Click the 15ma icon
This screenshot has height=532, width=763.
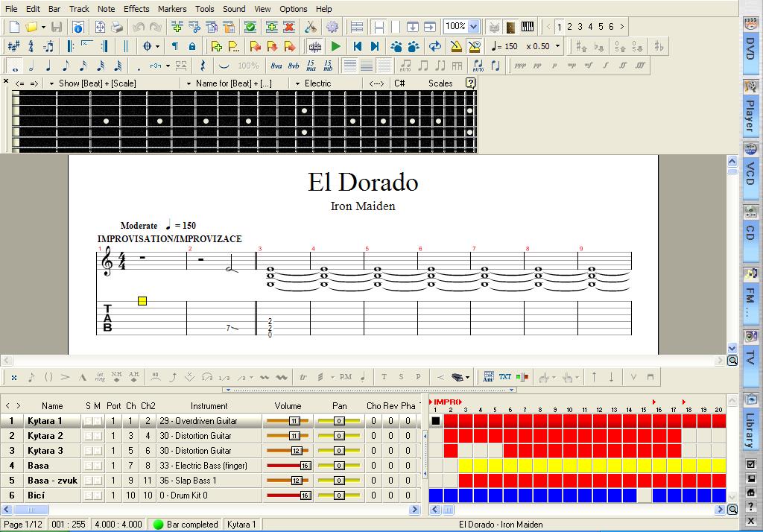tap(311, 66)
